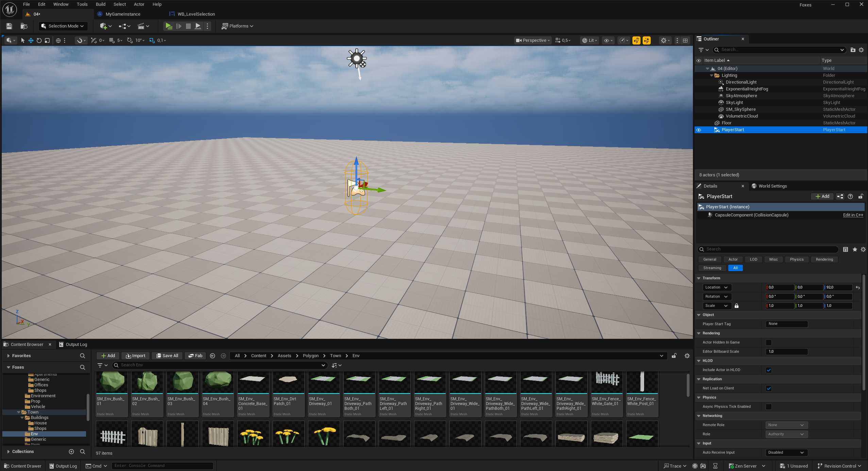868x471 pixels.
Task: Switch to the Output Log tab beside Content Browser
Action: [73, 345]
